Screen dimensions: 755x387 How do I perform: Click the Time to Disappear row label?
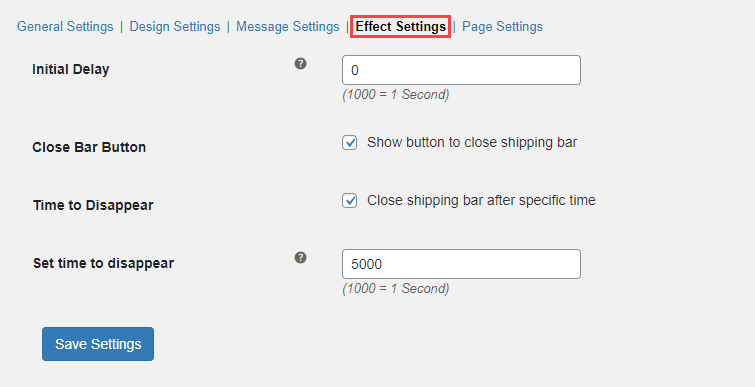93,205
